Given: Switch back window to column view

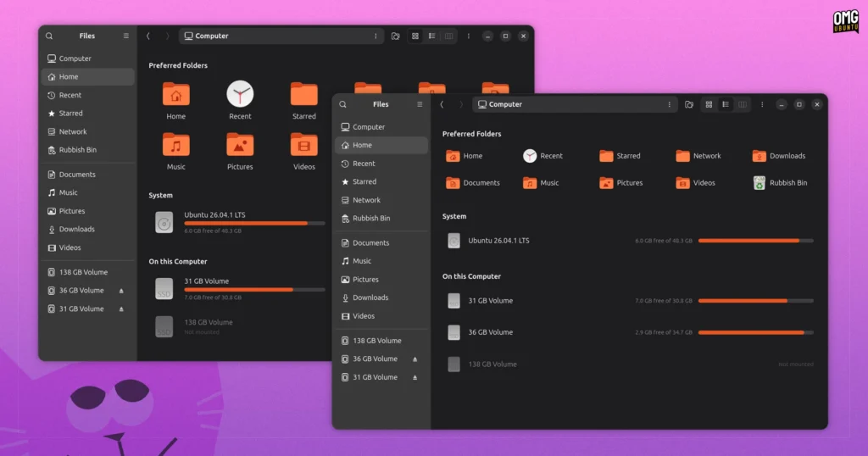Looking at the screenshot, I should [449, 36].
